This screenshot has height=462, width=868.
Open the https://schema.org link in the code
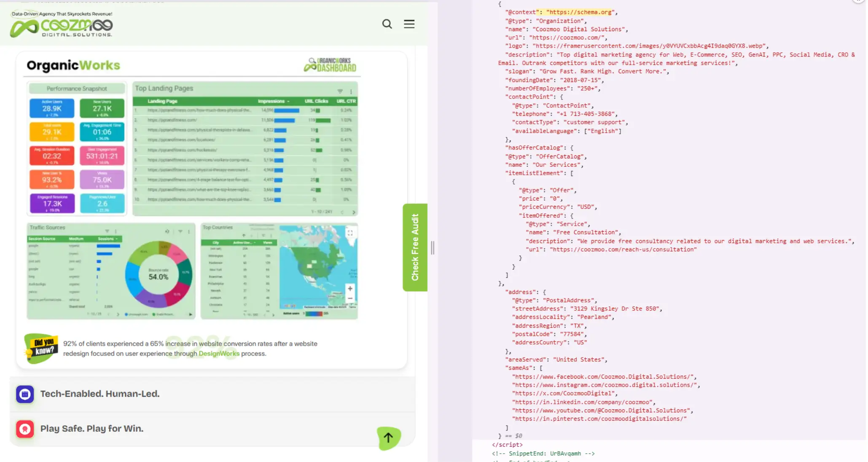(580, 12)
